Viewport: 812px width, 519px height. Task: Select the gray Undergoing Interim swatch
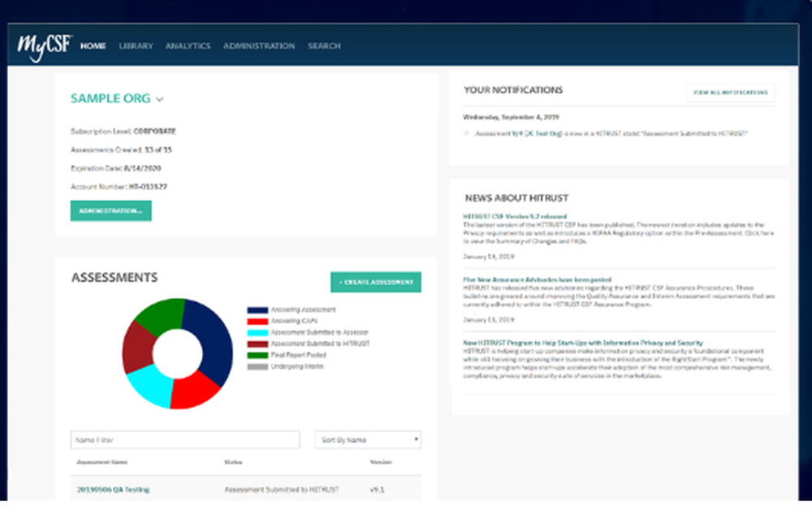click(257, 367)
